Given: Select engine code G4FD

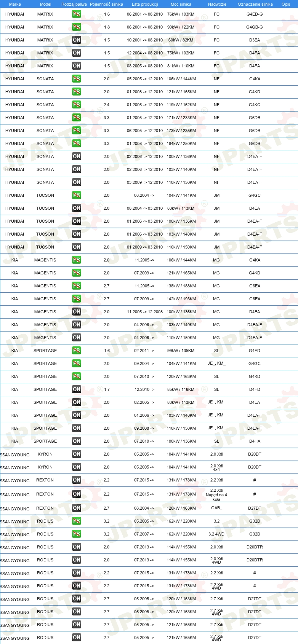Looking at the screenshot, I should click(x=255, y=351).
